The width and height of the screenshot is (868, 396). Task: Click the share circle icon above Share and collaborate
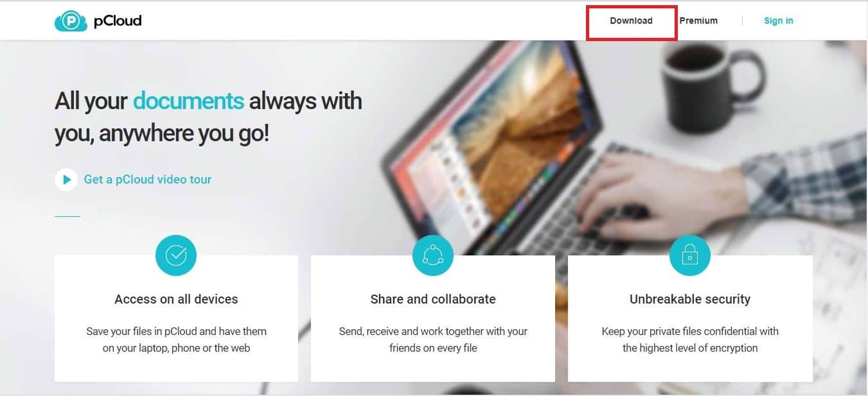point(432,255)
